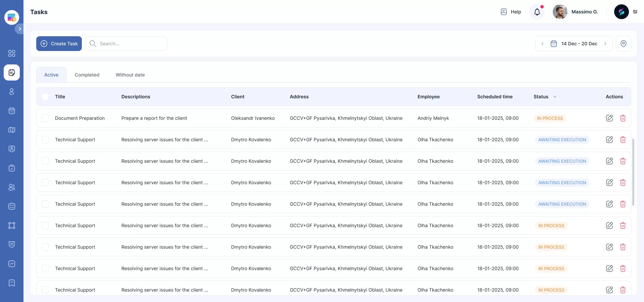
Task: Edit the Document Preparation task
Action: pyautogui.click(x=609, y=118)
